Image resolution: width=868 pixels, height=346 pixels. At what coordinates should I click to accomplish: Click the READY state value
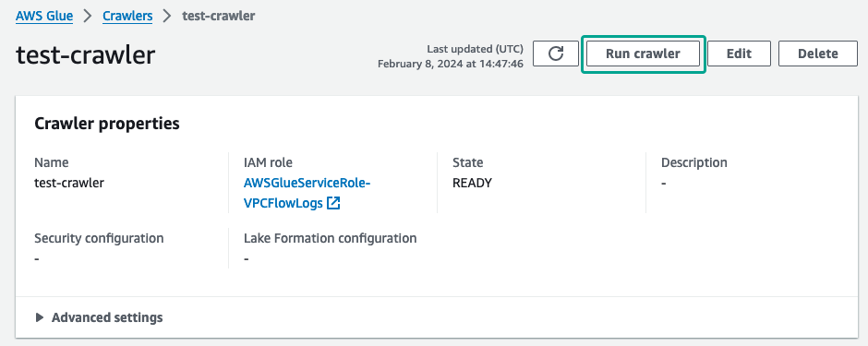tap(472, 183)
